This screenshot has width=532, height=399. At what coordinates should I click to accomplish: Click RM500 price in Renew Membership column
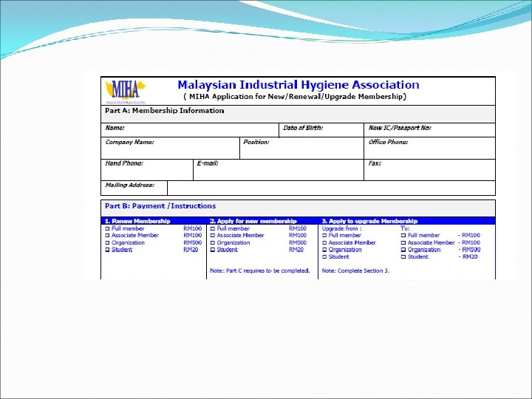click(x=192, y=243)
